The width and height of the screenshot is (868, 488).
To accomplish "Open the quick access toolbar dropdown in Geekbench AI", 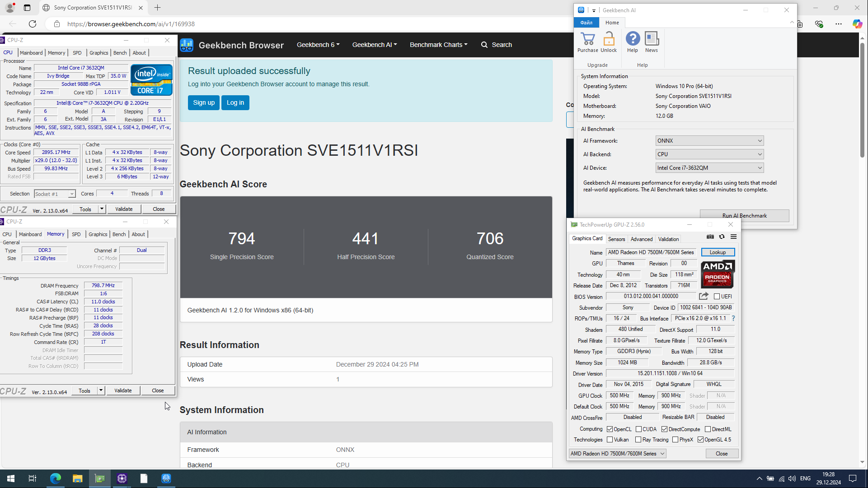I will [x=594, y=10].
